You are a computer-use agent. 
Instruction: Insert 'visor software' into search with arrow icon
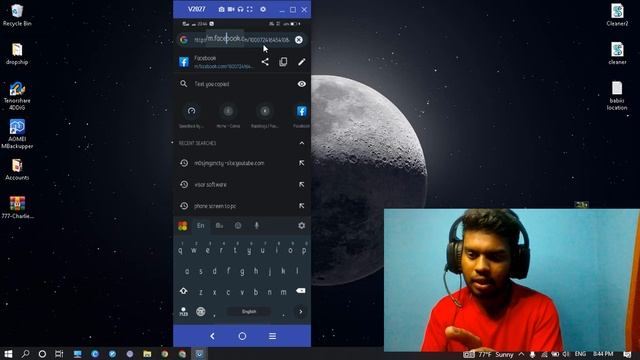pos(302,184)
